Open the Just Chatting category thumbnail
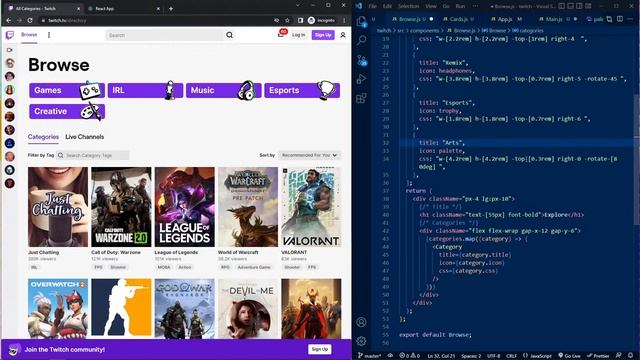Viewport: 640px width, 360px height. 58,207
